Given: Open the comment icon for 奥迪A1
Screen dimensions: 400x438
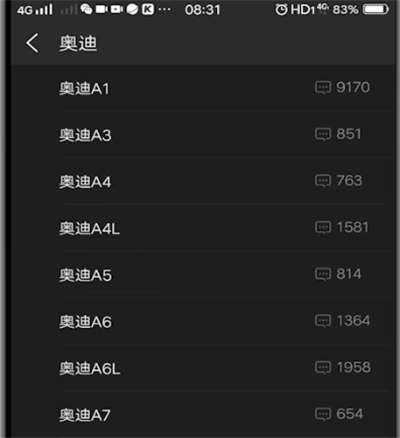Looking at the screenshot, I should 323,88.
